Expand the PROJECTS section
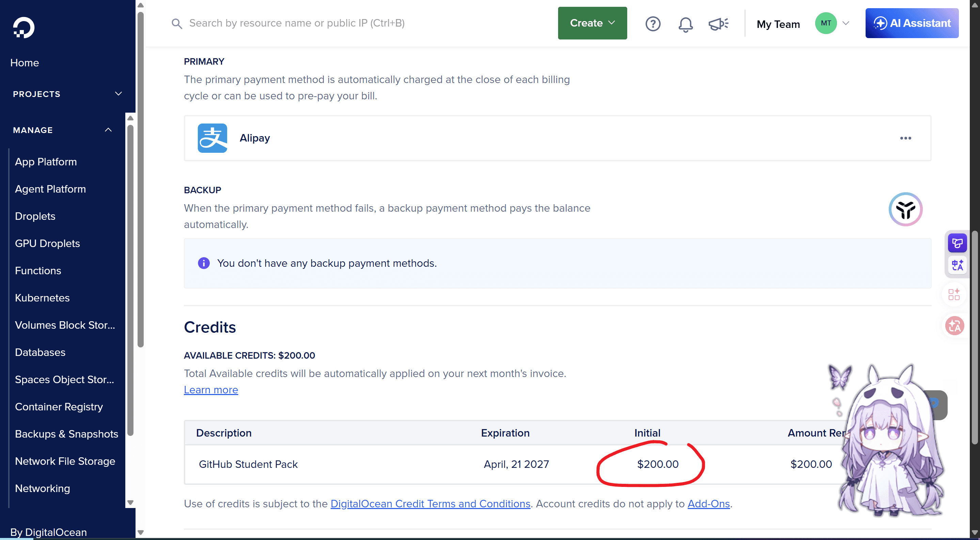The width and height of the screenshot is (980, 540). tap(67, 94)
